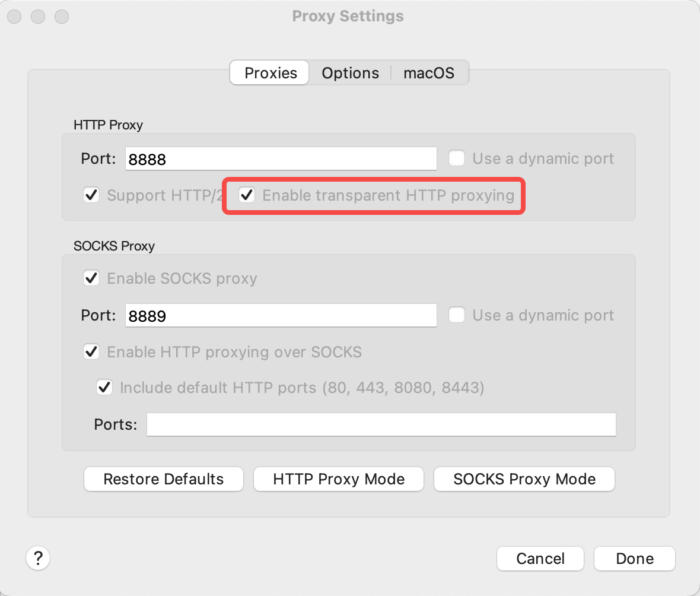This screenshot has width=700, height=596.
Task: Switch to the Proxies tab
Action: coord(271,73)
